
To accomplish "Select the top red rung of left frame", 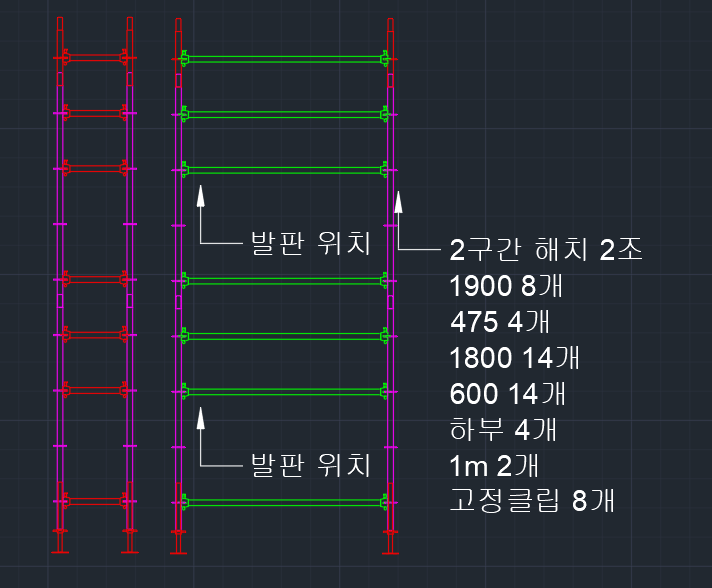I will click(x=95, y=58).
